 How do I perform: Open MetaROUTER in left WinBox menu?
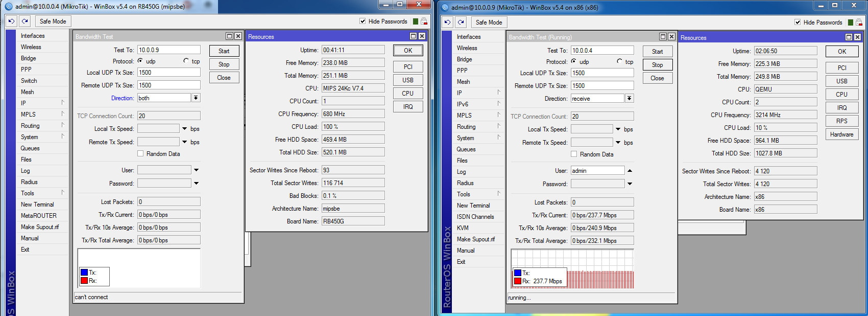[x=43, y=216]
